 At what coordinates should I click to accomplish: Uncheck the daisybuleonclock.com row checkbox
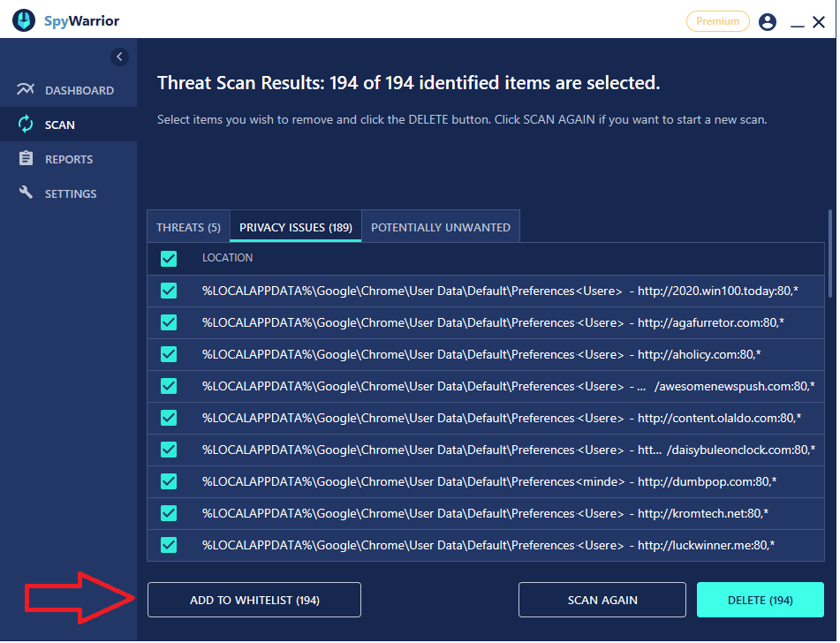[169, 450]
